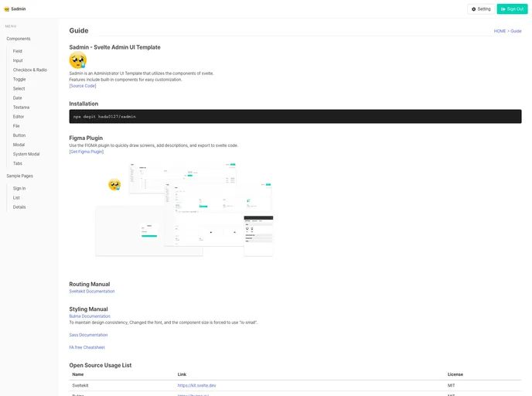This screenshot has width=532, height=396.
Task: Follow the Get Figma Plugin link
Action: 87,152
